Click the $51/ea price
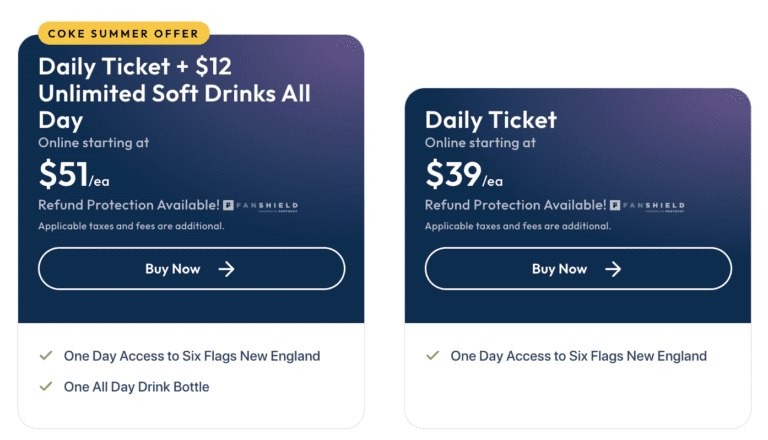The width and height of the screenshot is (768, 440). pyautogui.click(x=75, y=176)
